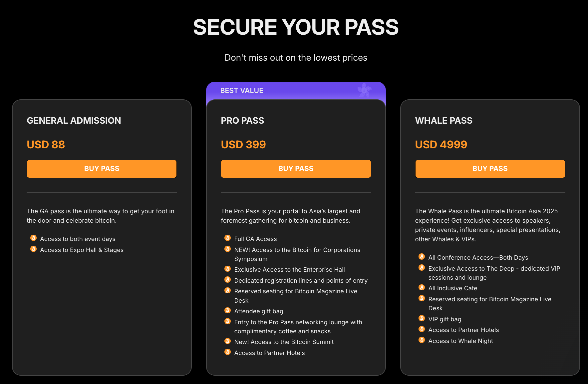
Task: Click bitcoin icon beside Full GA Access
Action: pyautogui.click(x=227, y=238)
